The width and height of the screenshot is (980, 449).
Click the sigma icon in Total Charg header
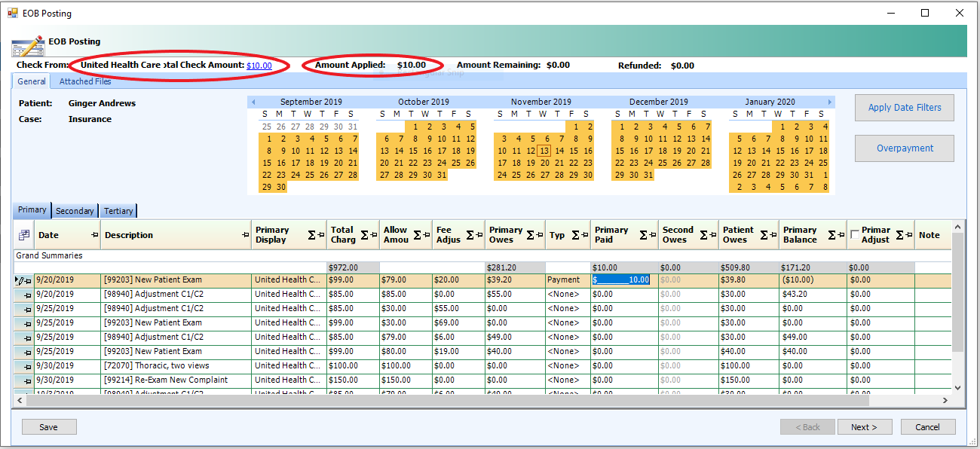click(364, 235)
